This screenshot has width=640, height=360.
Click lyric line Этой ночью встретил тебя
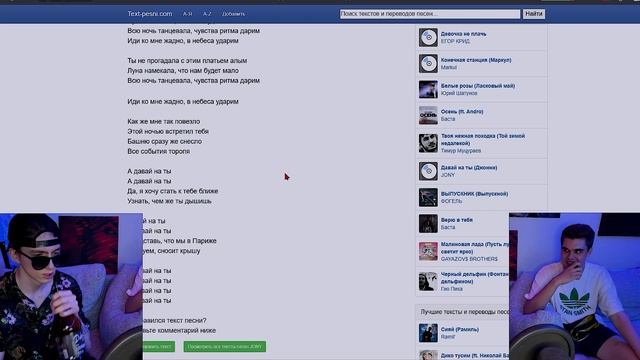click(168, 131)
